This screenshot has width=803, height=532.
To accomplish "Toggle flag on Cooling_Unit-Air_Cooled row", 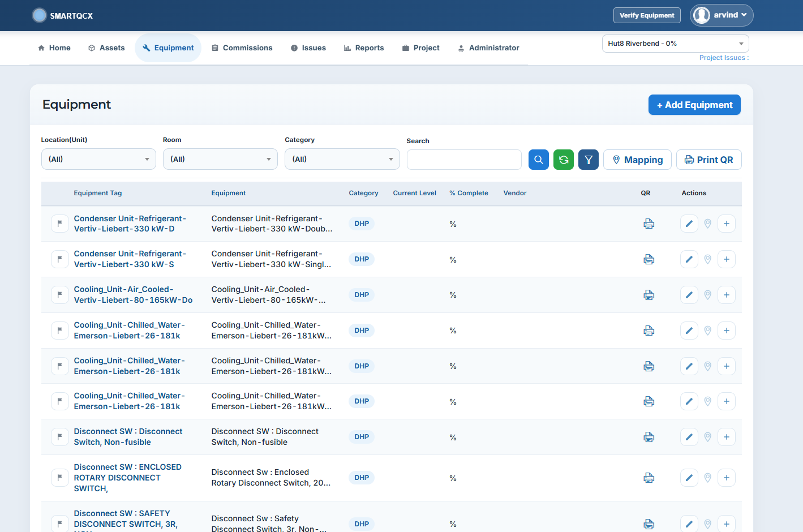I will click(59, 295).
